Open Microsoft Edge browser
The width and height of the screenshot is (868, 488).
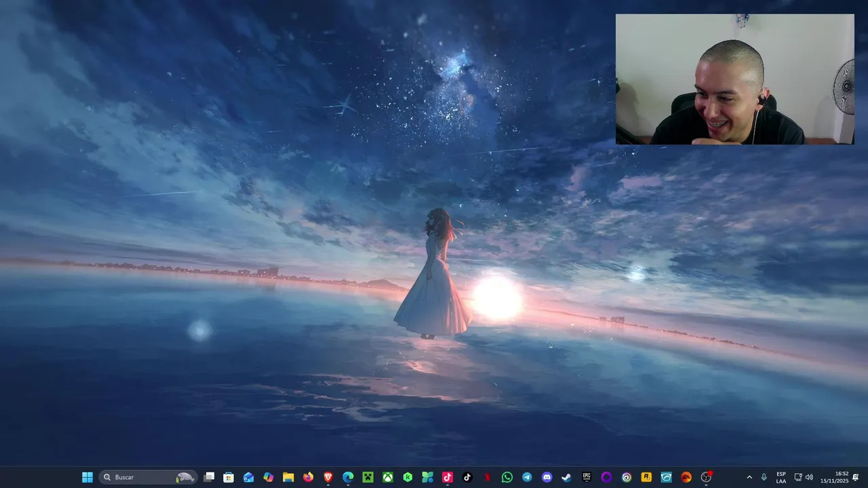tap(348, 477)
